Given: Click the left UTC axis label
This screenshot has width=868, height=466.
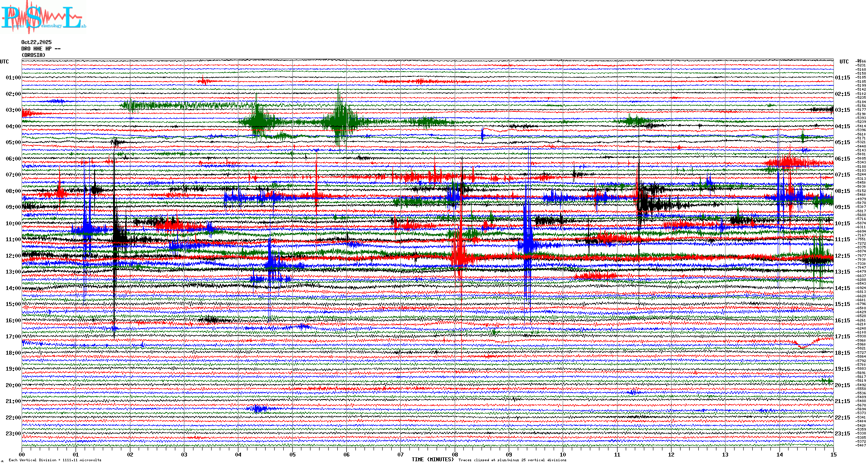Looking at the screenshot, I should pos(4,62).
